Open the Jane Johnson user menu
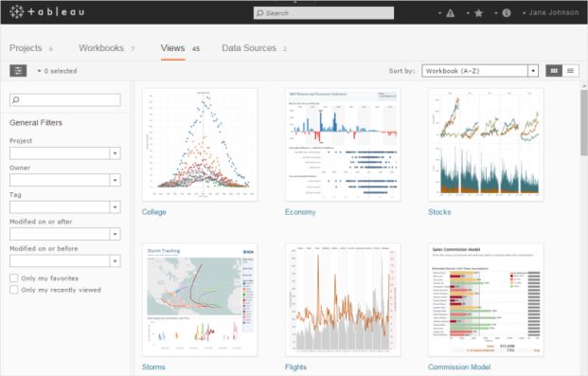The image size is (588, 376). point(550,12)
